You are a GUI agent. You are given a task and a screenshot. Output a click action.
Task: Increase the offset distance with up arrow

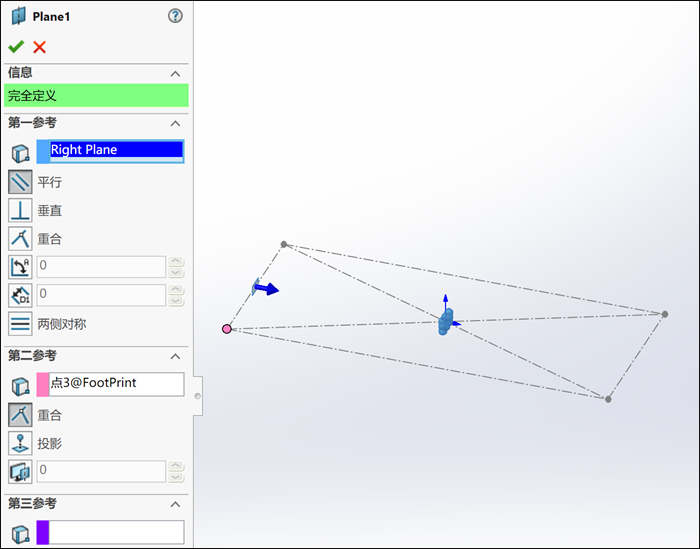coord(176,289)
